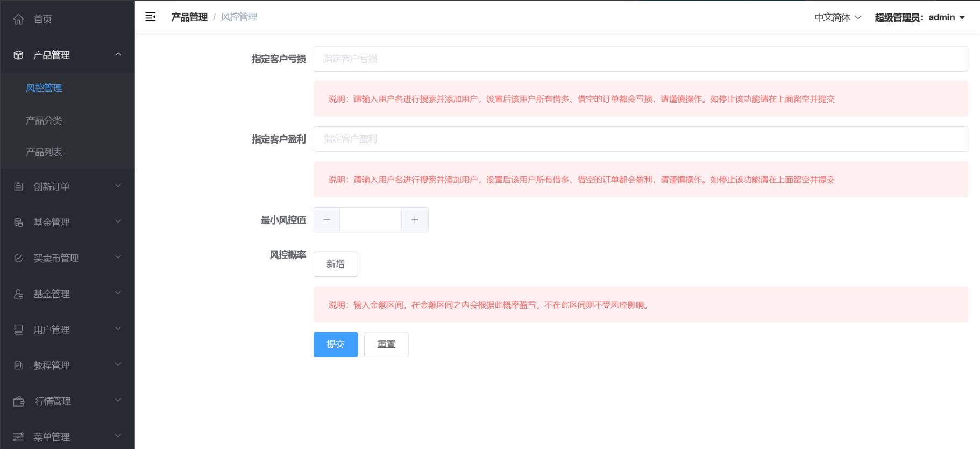Expand the 创新订单 submenu chevron
The width and height of the screenshot is (980, 449).
(x=118, y=186)
